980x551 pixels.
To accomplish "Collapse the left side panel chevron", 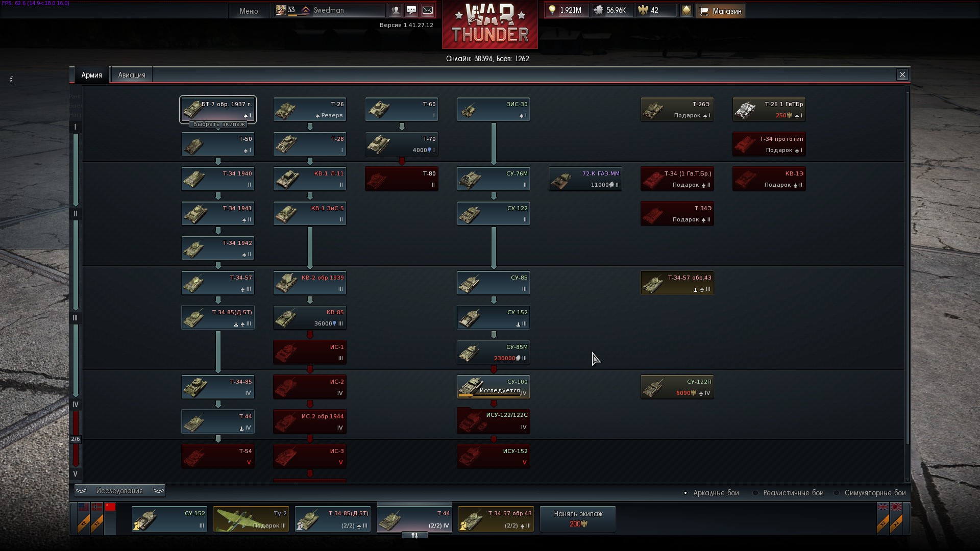I will click(x=11, y=80).
